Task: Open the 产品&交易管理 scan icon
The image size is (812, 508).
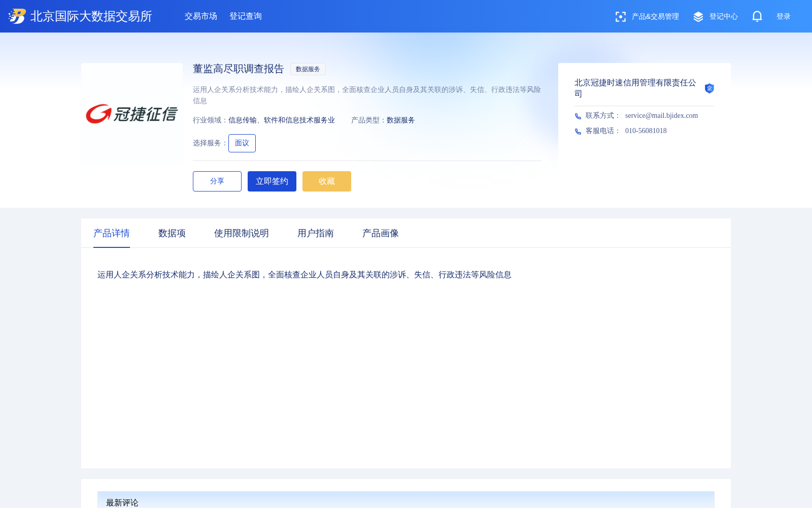Action: pyautogui.click(x=620, y=17)
